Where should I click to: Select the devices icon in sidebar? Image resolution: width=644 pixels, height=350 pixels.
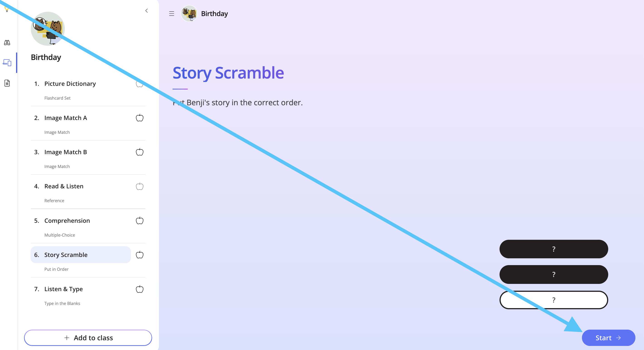click(7, 62)
